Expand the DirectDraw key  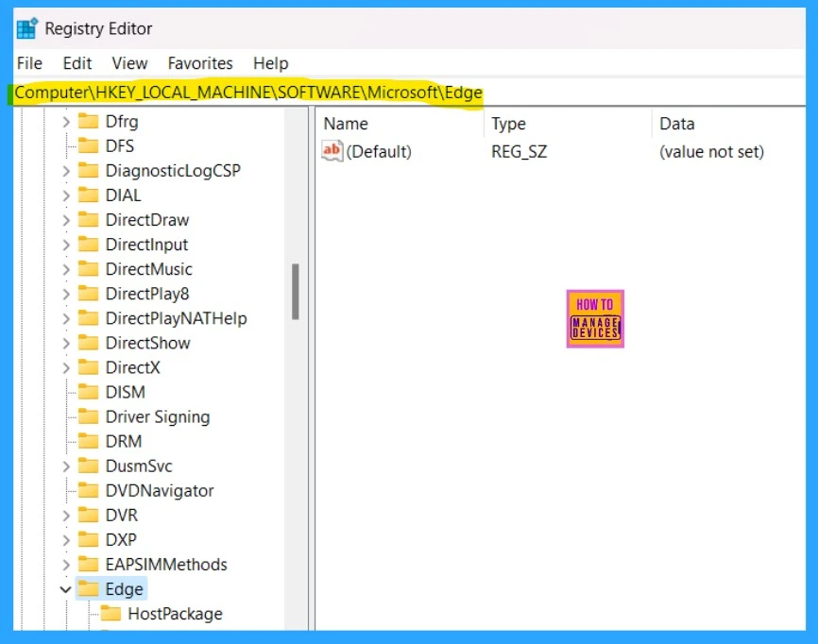click(x=66, y=220)
